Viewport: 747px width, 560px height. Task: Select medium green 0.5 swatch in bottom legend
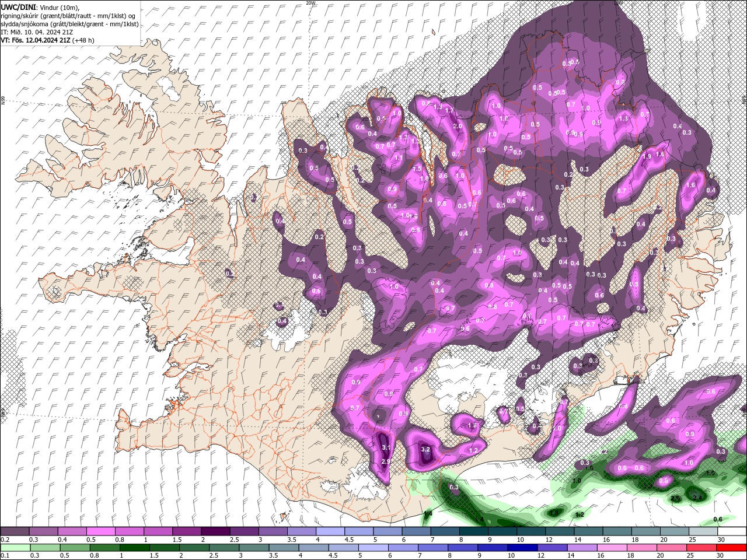click(x=75, y=548)
